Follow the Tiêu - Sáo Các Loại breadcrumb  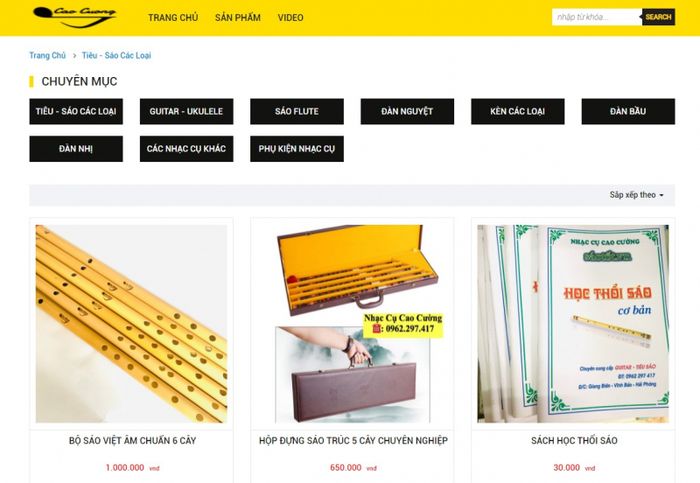117,55
